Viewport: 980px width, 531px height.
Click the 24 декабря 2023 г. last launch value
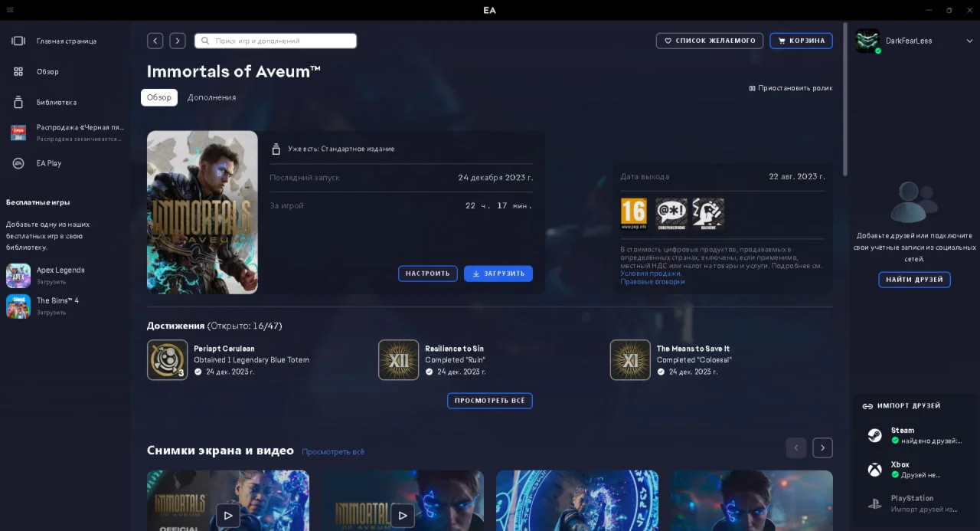pos(495,177)
